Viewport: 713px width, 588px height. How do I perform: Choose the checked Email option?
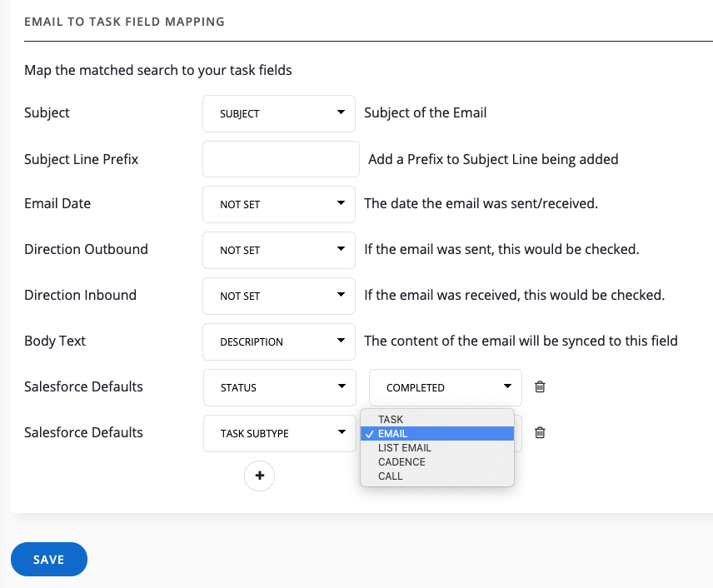click(392, 434)
